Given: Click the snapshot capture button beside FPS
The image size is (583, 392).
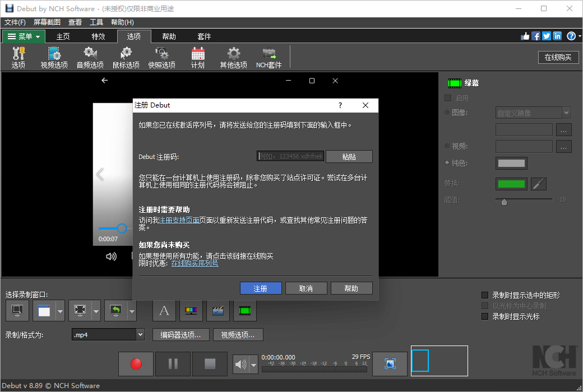Looking at the screenshot, I should pos(390,364).
